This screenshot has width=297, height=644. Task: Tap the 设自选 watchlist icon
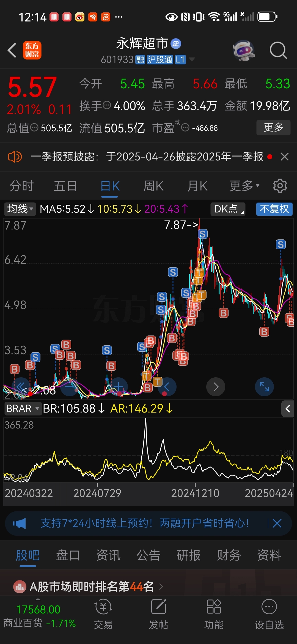(x=269, y=614)
